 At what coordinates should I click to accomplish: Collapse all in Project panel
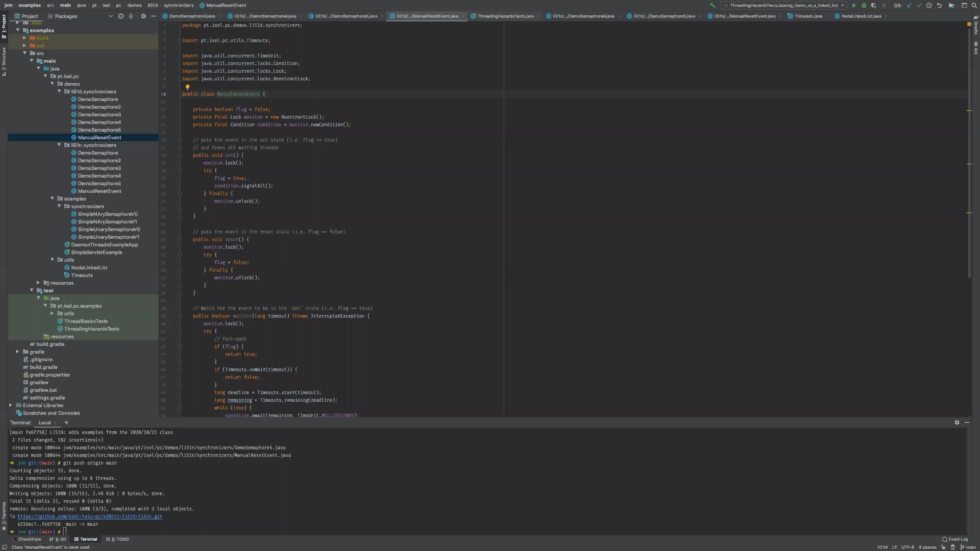(131, 16)
